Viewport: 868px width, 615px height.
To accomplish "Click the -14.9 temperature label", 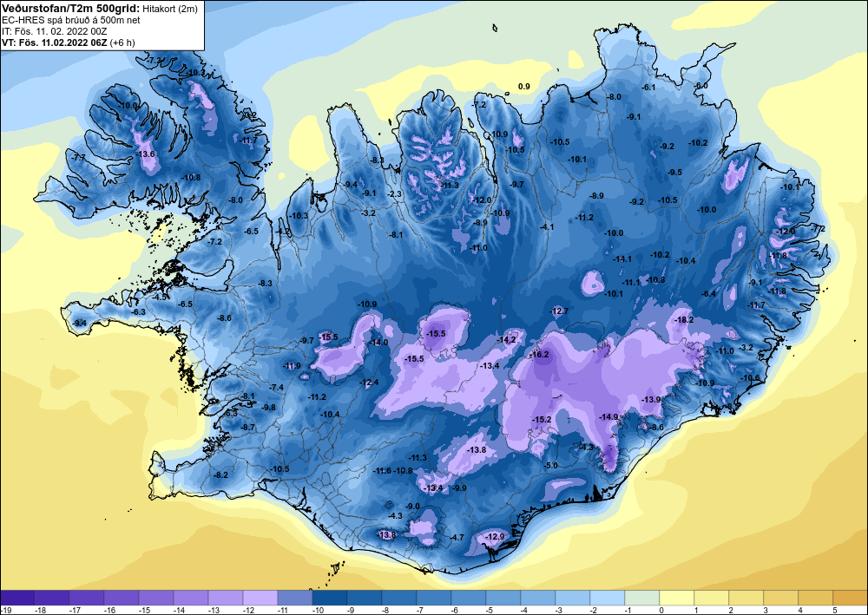I will (x=608, y=417).
